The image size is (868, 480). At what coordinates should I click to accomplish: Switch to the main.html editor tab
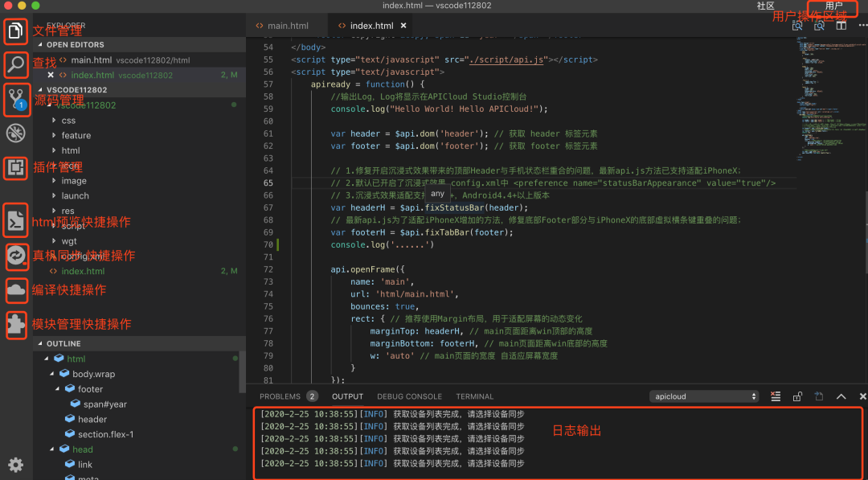pos(287,26)
